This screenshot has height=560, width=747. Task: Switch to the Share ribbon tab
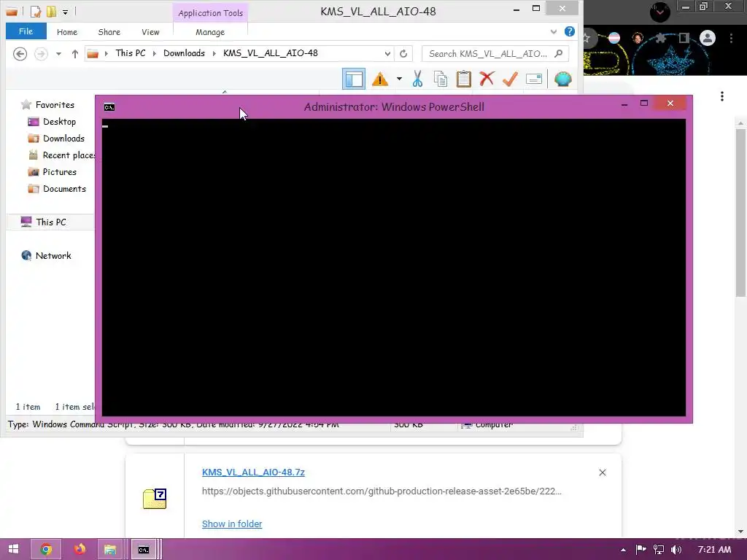click(109, 32)
